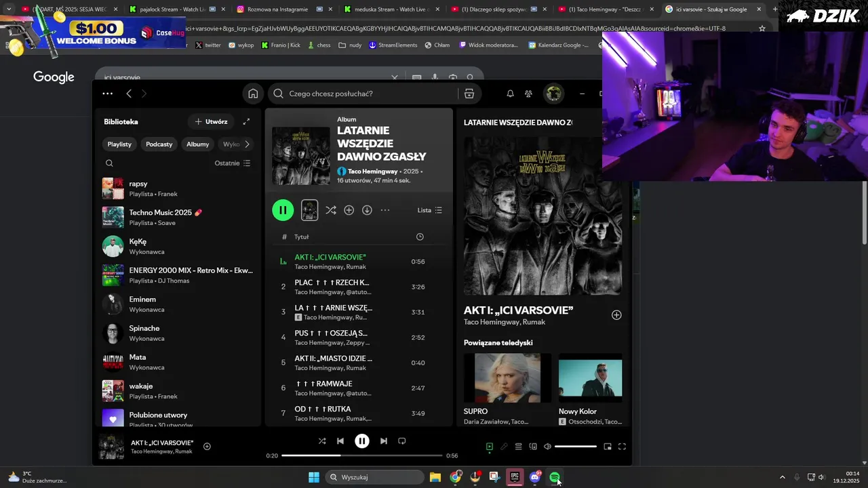Open Chrome tab search chevron

(x=9, y=9)
